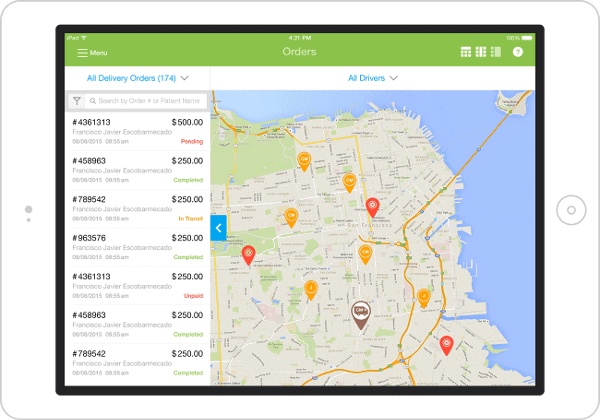Expand the All Drivers dropdown
Screen dimensions: 600x420
click(x=372, y=78)
